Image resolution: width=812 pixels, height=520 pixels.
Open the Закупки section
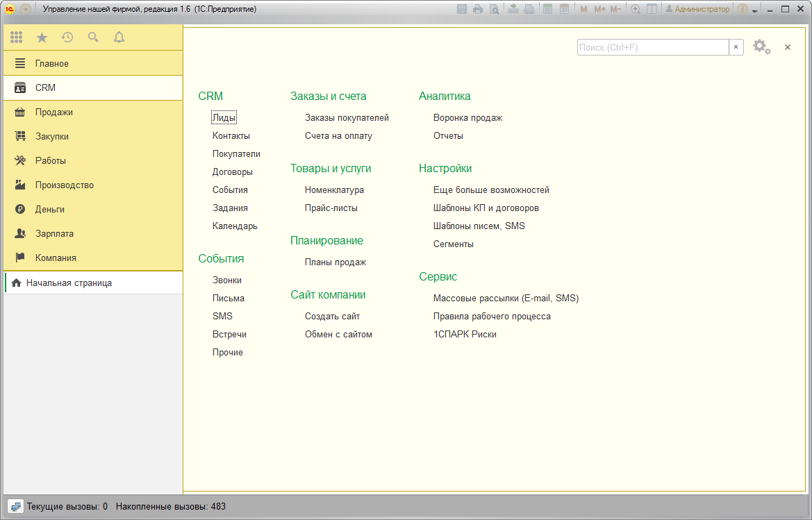pyautogui.click(x=93, y=136)
